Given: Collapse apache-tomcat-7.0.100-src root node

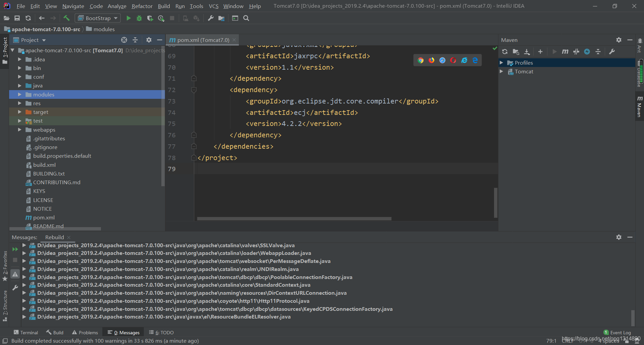Looking at the screenshot, I should 12,50.
